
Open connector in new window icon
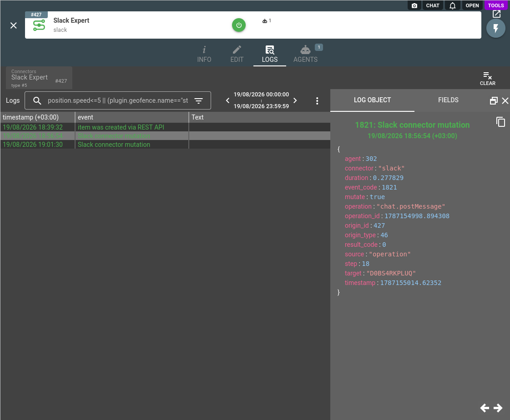[x=496, y=14]
